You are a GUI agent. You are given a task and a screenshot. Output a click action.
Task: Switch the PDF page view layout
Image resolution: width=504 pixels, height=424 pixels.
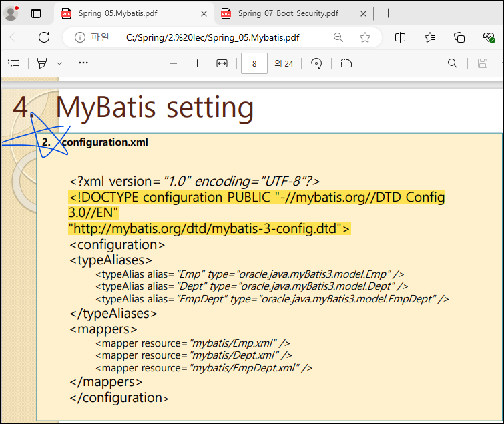pos(346,63)
